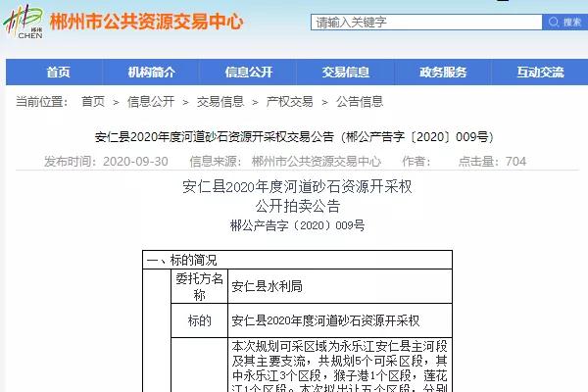Click the search magnifier icon
The width and height of the screenshot is (588, 392).
tap(554, 22)
